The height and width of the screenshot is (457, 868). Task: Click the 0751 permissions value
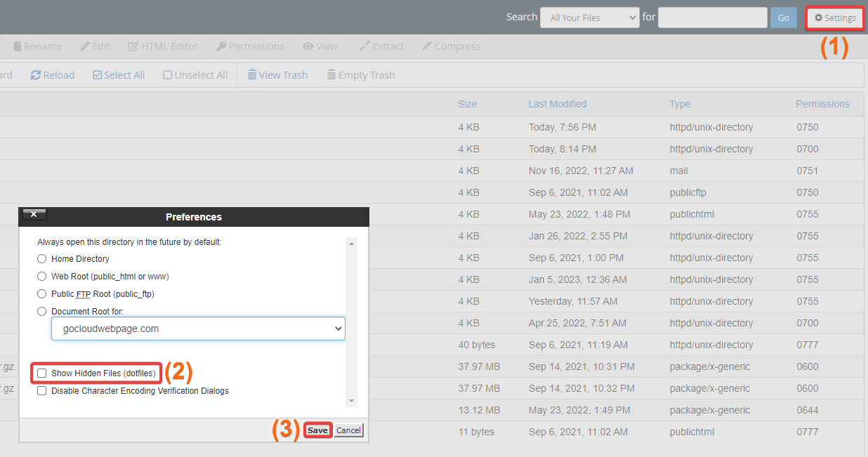(808, 171)
